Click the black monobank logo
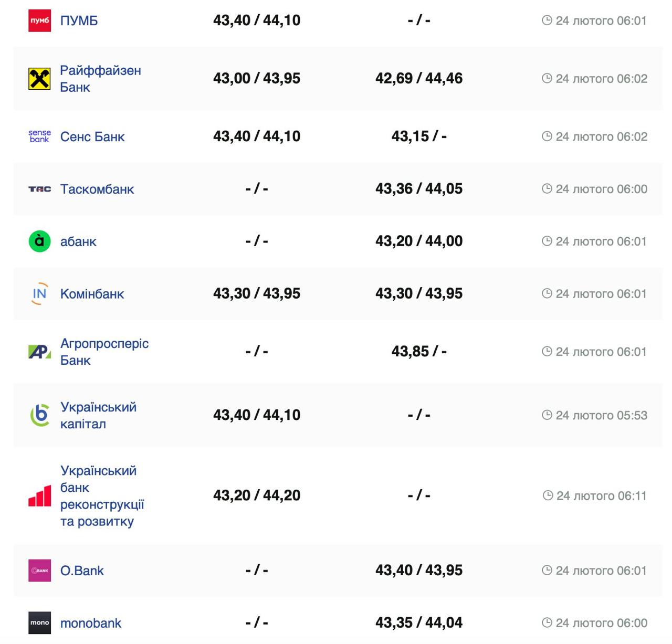 click(x=39, y=623)
